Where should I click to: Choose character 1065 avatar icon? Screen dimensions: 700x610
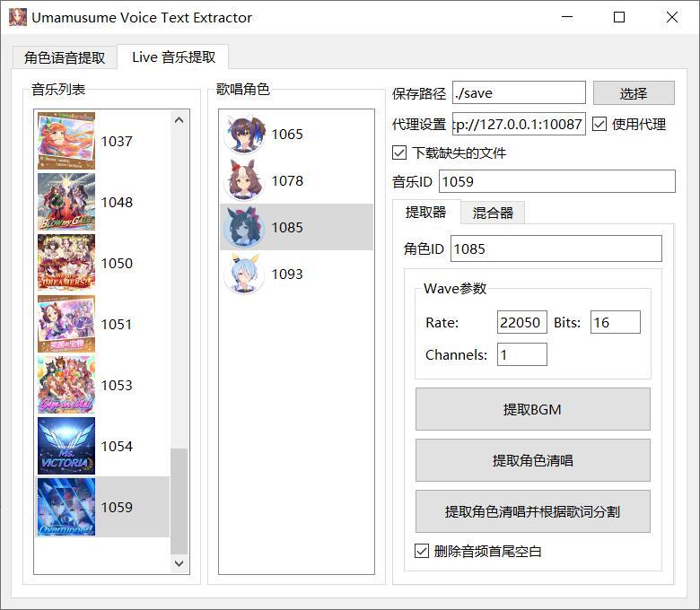tap(244, 134)
